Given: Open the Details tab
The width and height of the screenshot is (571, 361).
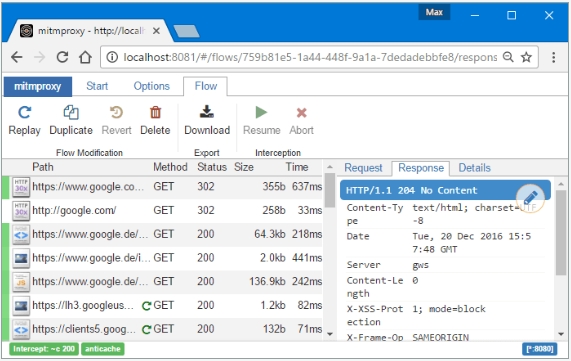Looking at the screenshot, I should pos(474,168).
